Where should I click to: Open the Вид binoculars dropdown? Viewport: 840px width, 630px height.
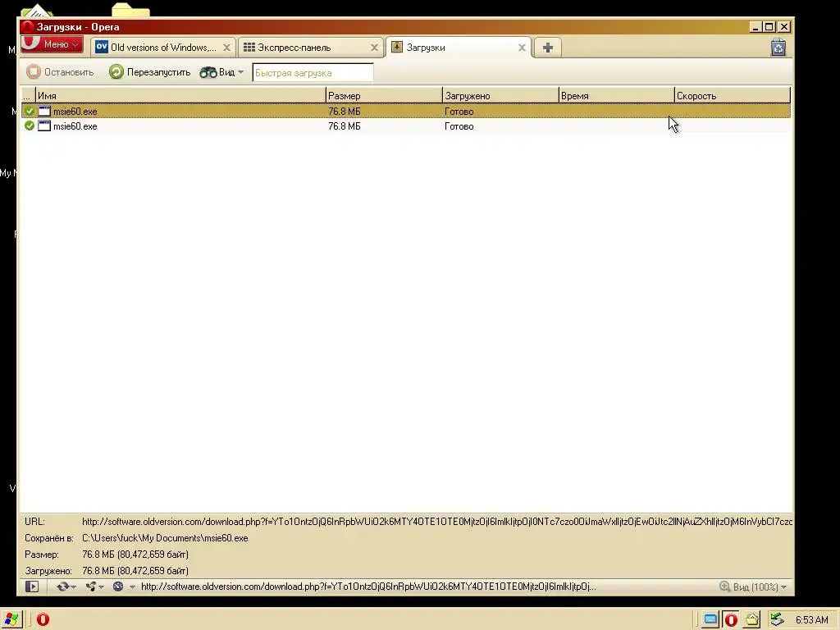(221, 72)
